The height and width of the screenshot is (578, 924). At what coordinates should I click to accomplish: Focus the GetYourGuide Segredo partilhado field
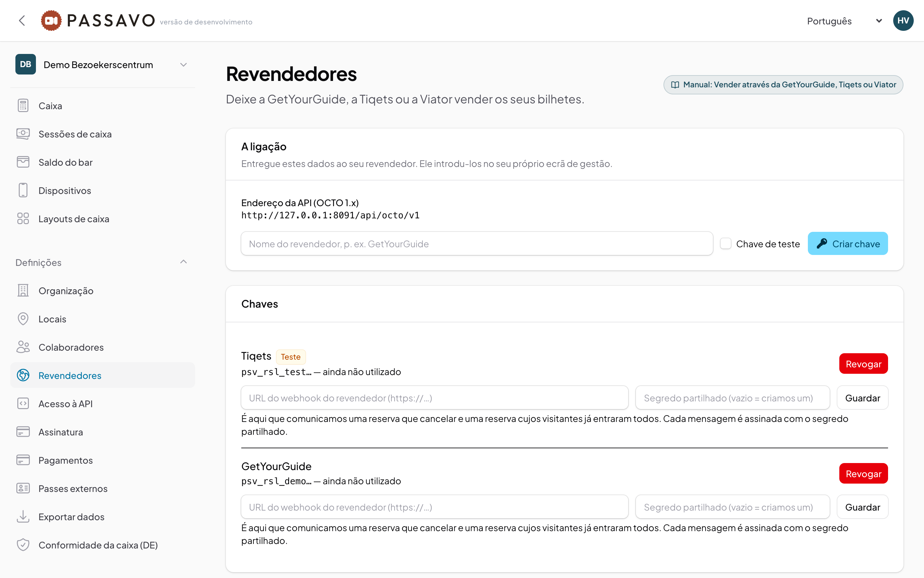(x=732, y=507)
